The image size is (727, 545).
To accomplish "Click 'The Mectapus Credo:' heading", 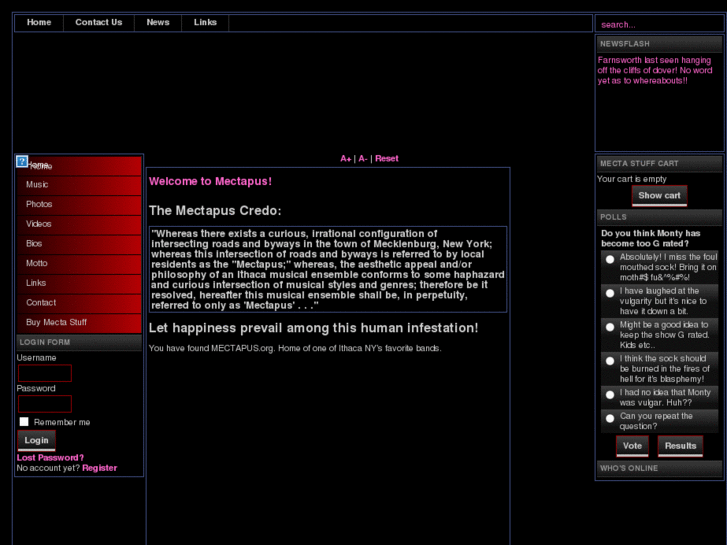I will tap(215, 211).
